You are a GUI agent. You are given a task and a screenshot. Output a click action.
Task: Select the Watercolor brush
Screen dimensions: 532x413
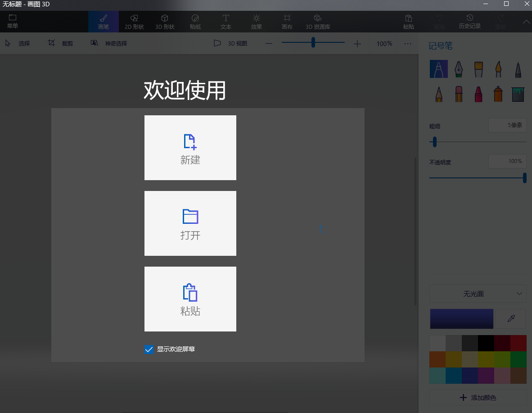498,69
